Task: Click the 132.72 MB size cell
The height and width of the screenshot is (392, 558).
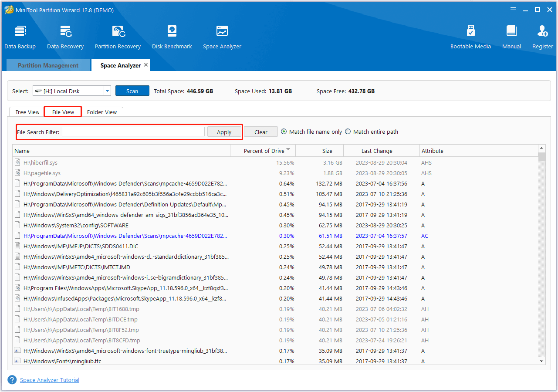Action: click(329, 183)
